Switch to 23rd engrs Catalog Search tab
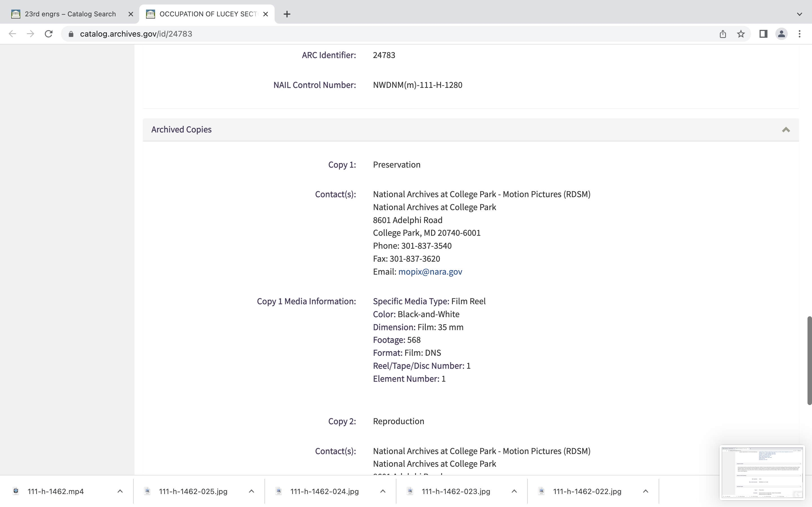 click(x=70, y=14)
